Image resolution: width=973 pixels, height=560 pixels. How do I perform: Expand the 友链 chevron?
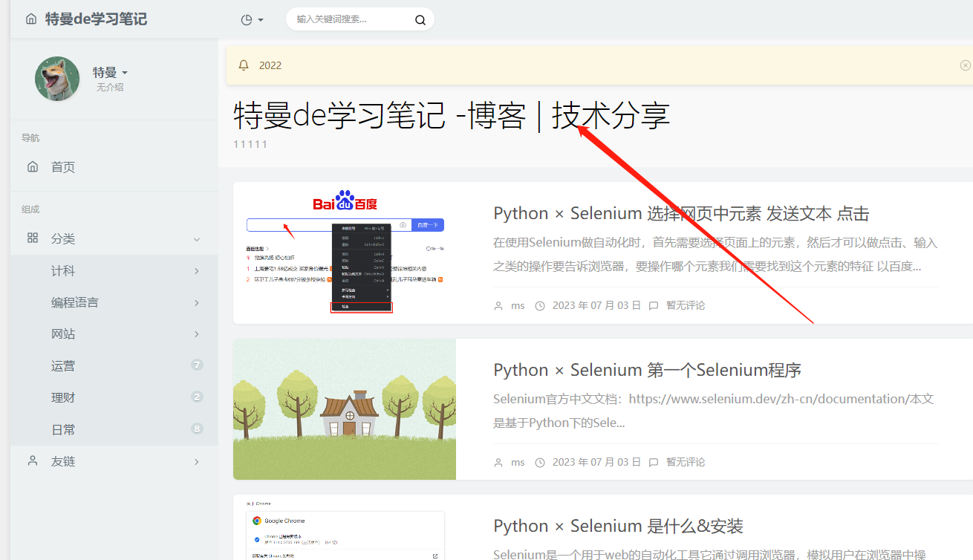[x=197, y=462]
